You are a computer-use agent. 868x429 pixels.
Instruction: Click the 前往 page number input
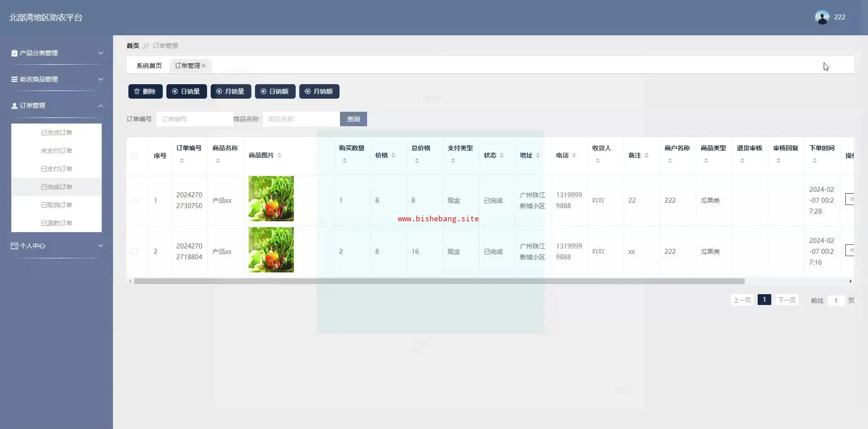836,300
